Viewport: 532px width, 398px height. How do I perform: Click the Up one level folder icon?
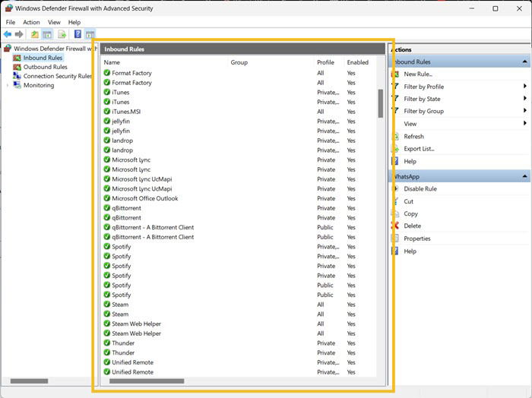[x=35, y=34]
